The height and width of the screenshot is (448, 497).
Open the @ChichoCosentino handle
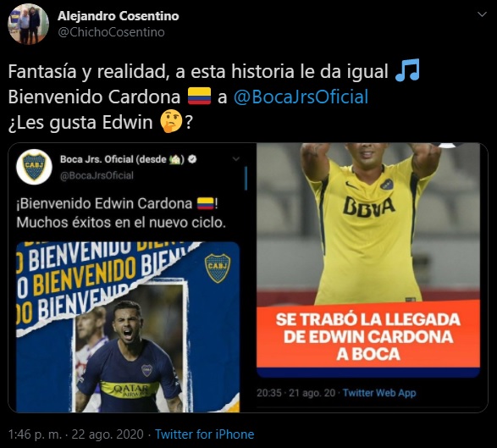(111, 32)
